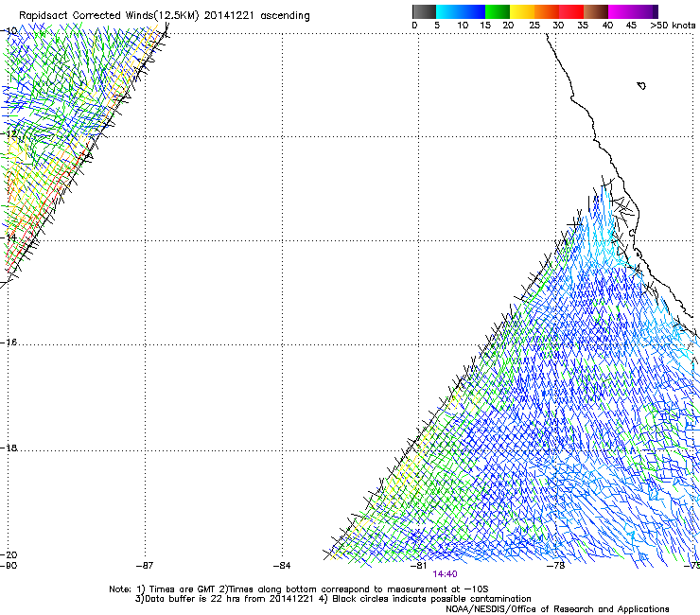
Task: Click the '20141221' date in the title
Action: (x=229, y=15)
